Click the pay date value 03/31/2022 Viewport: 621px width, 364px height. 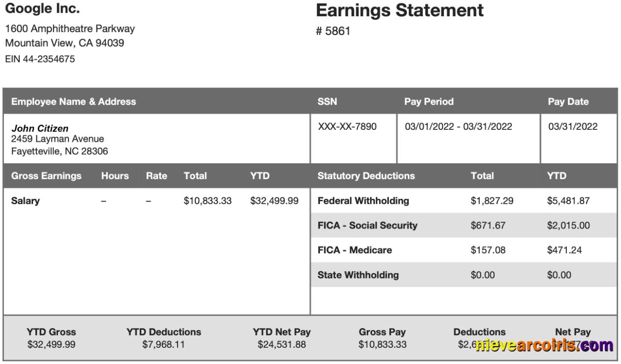click(x=573, y=127)
